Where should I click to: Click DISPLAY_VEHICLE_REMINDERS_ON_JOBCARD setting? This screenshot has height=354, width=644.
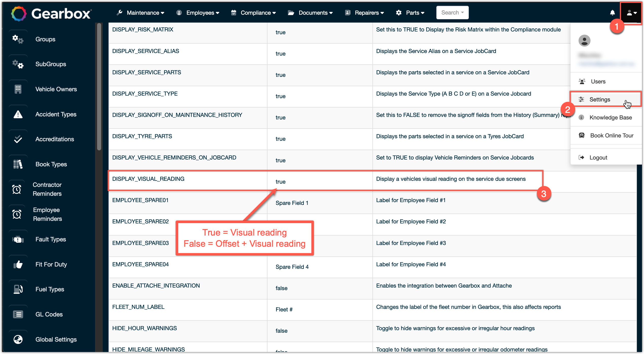pyautogui.click(x=174, y=157)
